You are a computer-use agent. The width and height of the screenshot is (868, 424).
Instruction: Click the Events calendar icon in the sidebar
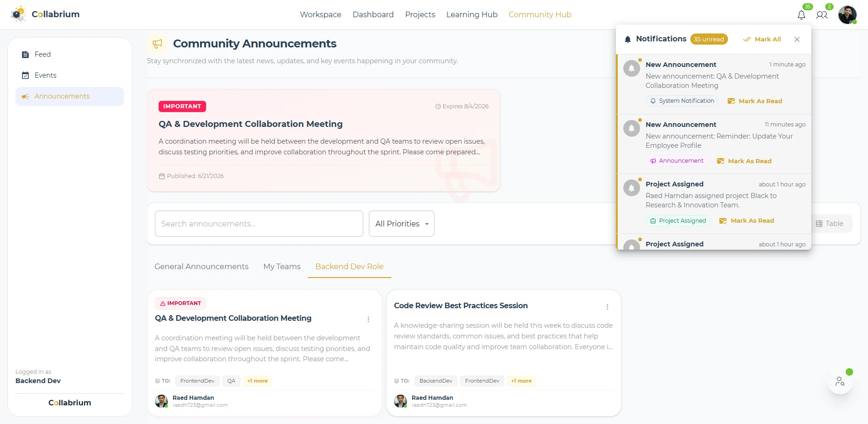click(26, 75)
